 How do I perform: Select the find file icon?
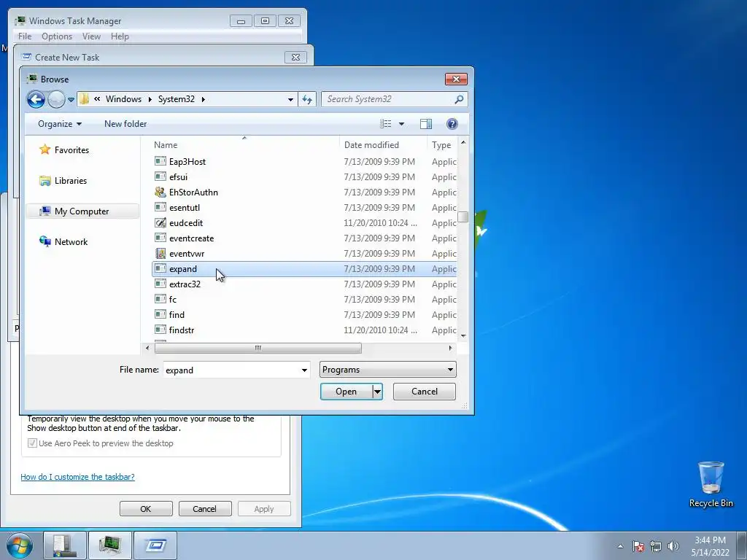pyautogui.click(x=160, y=314)
